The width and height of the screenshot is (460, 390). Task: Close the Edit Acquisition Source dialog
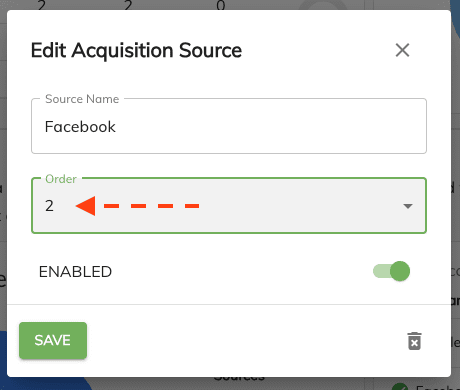point(402,50)
